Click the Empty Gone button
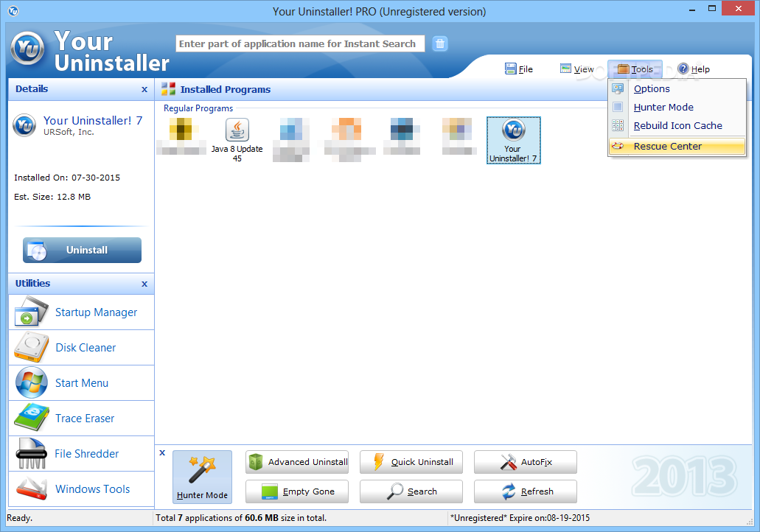This screenshot has height=532, width=760. click(296, 491)
